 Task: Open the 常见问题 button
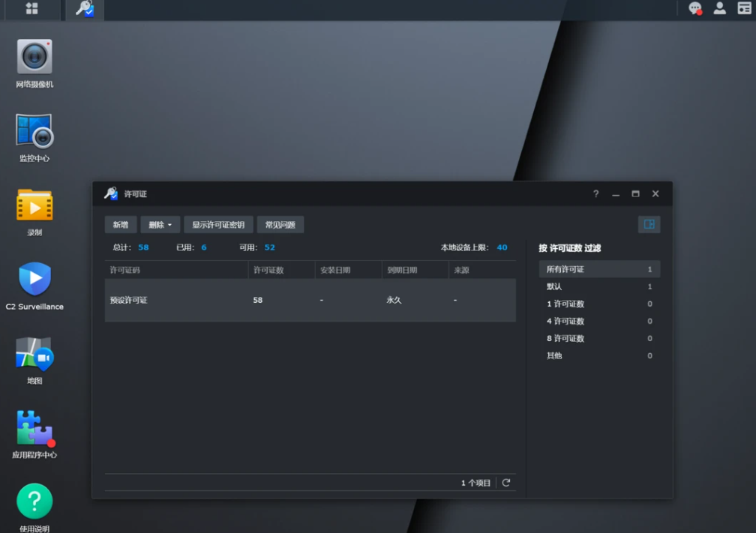point(280,225)
